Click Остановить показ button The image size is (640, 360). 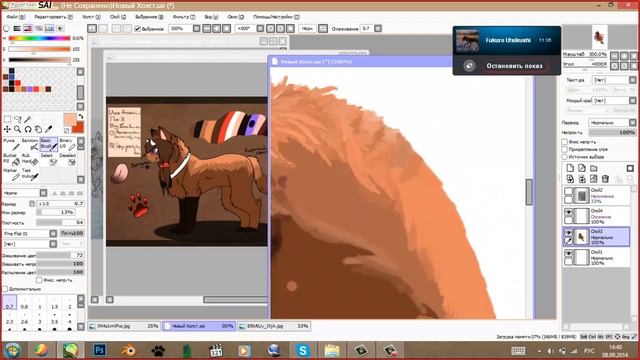point(514,66)
